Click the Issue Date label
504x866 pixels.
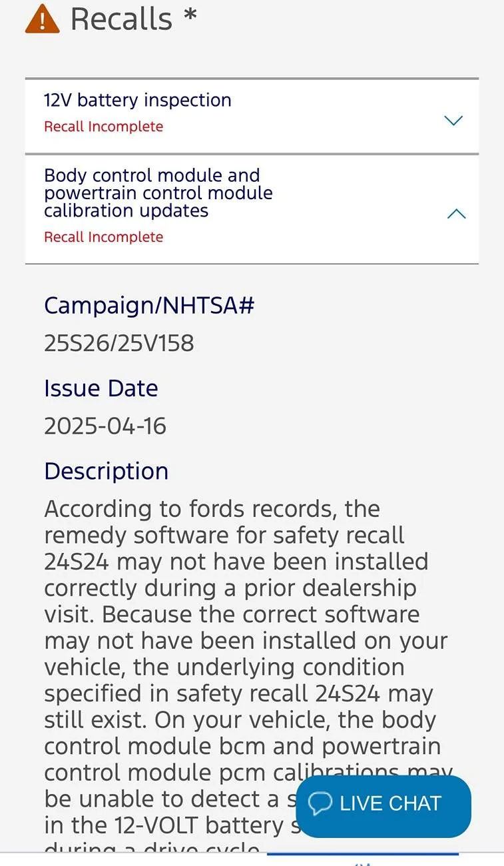(x=101, y=388)
